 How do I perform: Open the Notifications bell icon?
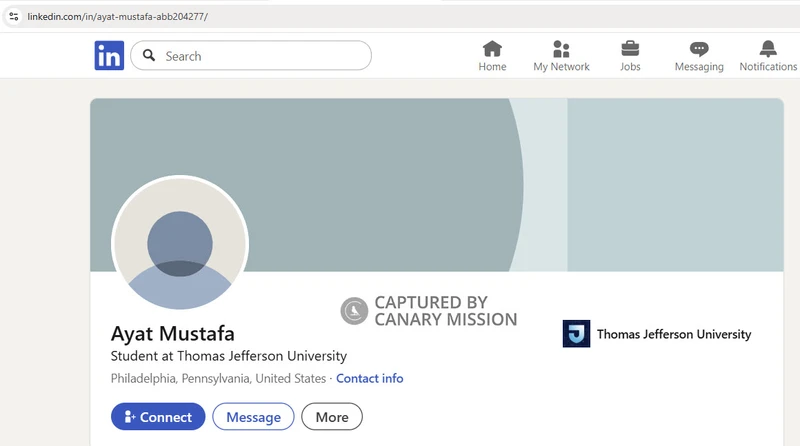[x=768, y=49]
